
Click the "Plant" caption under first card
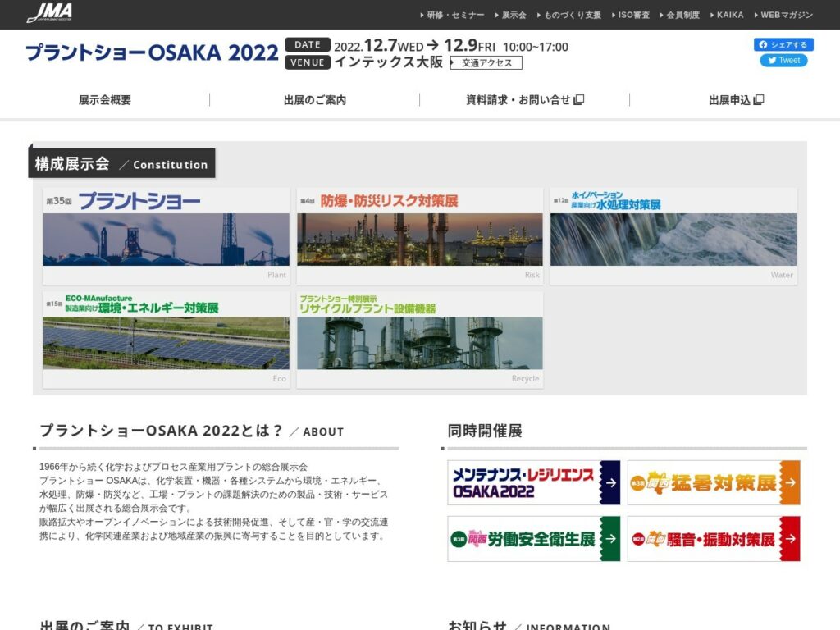[277, 275]
